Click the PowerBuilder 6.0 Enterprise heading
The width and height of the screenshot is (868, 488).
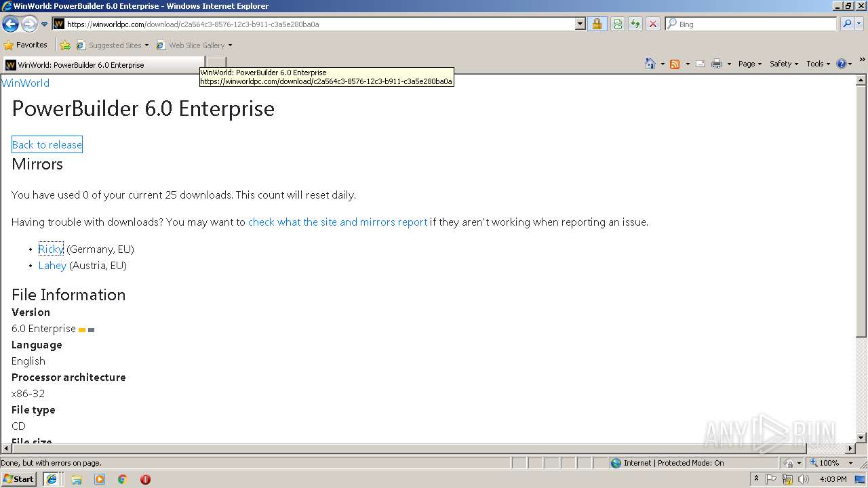[x=143, y=108]
